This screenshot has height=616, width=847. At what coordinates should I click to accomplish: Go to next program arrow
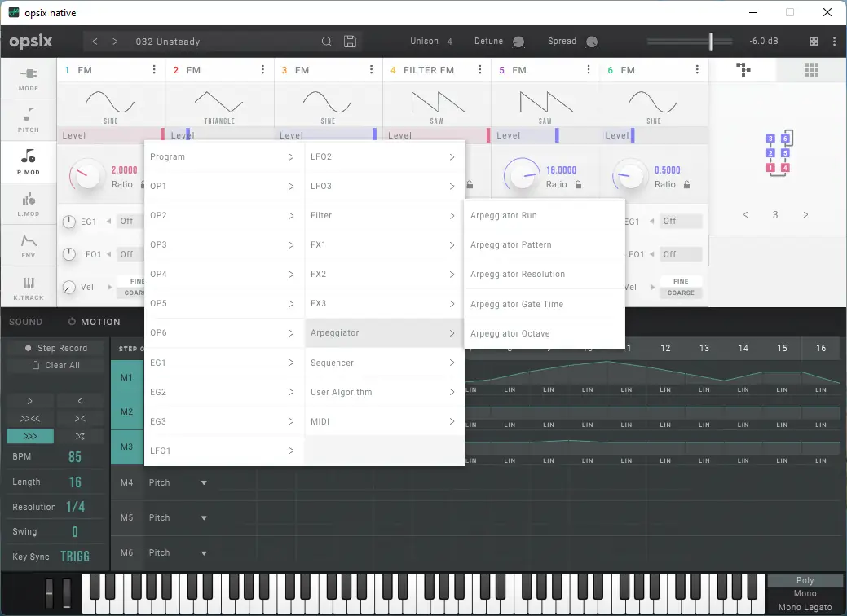coord(115,41)
